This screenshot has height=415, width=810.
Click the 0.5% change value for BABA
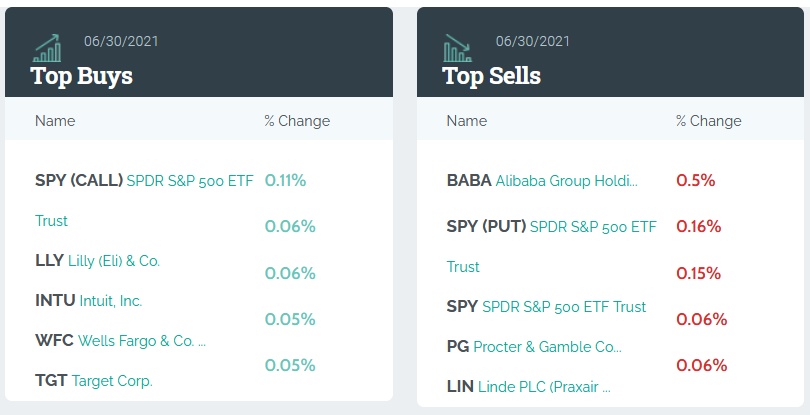[x=695, y=181]
